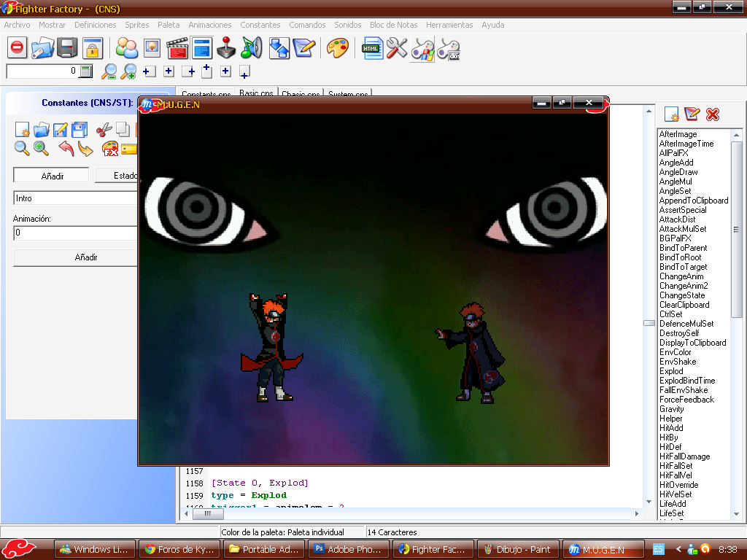Open Constants via the blue document icon
The height and width of the screenshot is (560, 747).
[x=201, y=48]
